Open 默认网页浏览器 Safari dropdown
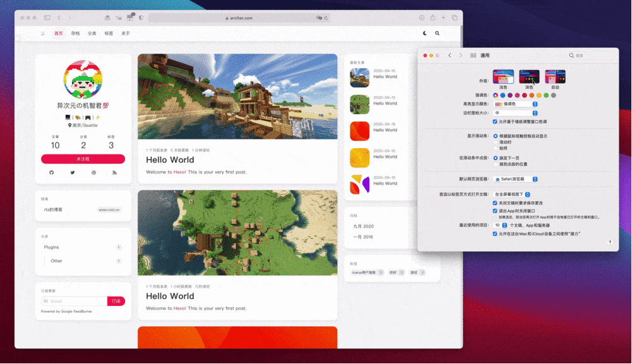 click(516, 179)
